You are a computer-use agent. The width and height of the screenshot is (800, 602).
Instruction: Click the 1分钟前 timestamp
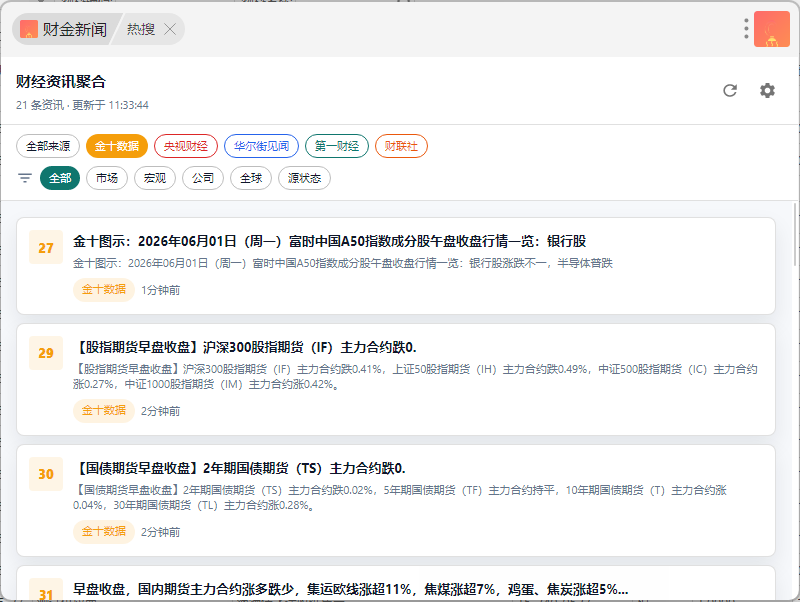160,290
